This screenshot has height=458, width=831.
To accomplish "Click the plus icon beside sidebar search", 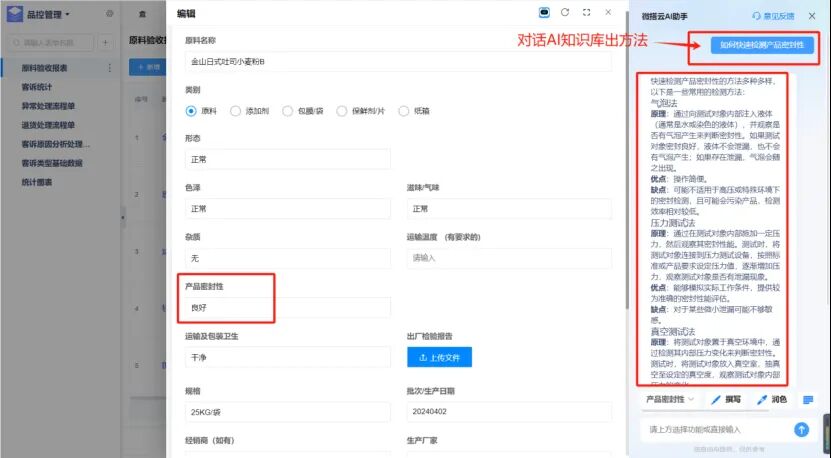I will pyautogui.click(x=105, y=42).
